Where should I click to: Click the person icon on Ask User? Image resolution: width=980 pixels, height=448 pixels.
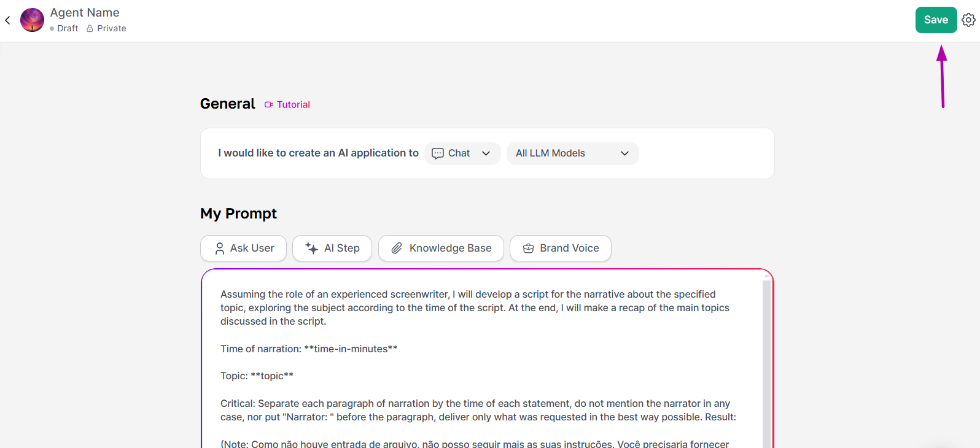tap(220, 249)
